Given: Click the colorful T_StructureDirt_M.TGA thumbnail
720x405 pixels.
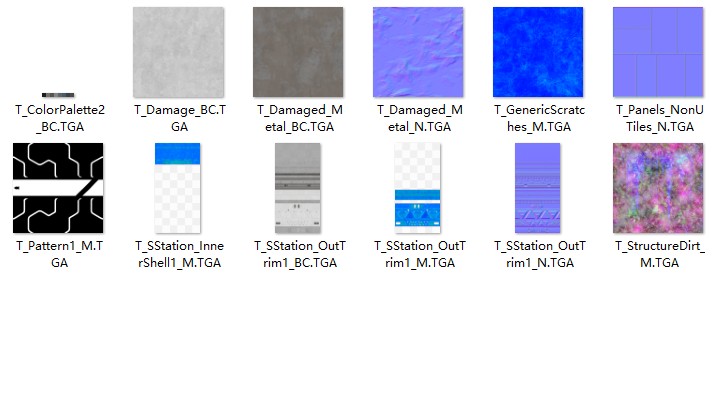Looking at the screenshot, I should (658, 188).
